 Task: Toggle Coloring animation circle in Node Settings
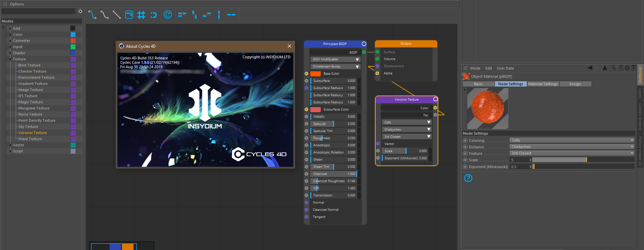(x=465, y=141)
